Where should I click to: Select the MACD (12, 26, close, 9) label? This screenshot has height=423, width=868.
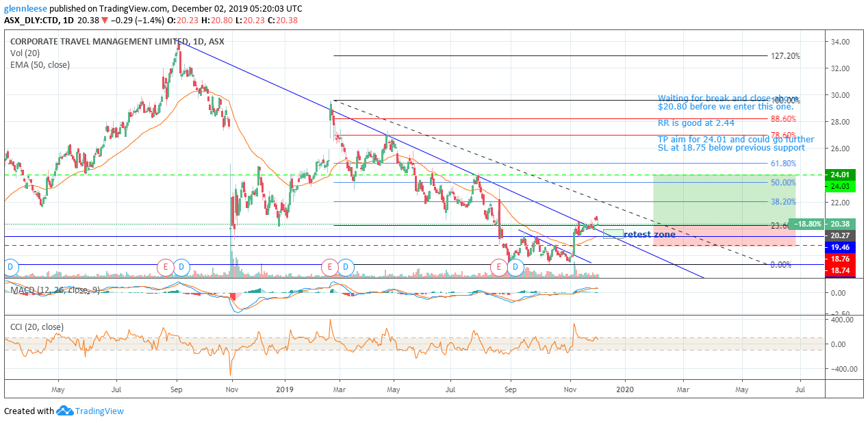[x=55, y=290]
